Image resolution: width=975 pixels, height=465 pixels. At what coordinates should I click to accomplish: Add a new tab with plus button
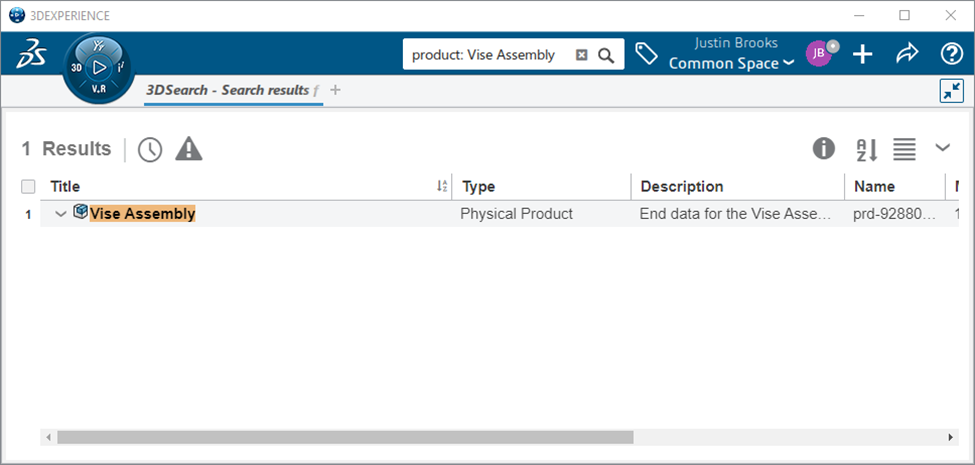[335, 90]
